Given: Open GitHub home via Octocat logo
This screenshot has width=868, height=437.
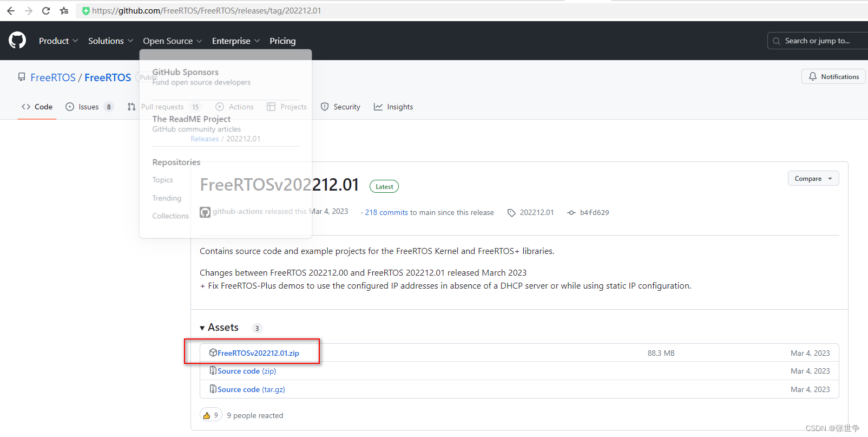Looking at the screenshot, I should [17, 40].
